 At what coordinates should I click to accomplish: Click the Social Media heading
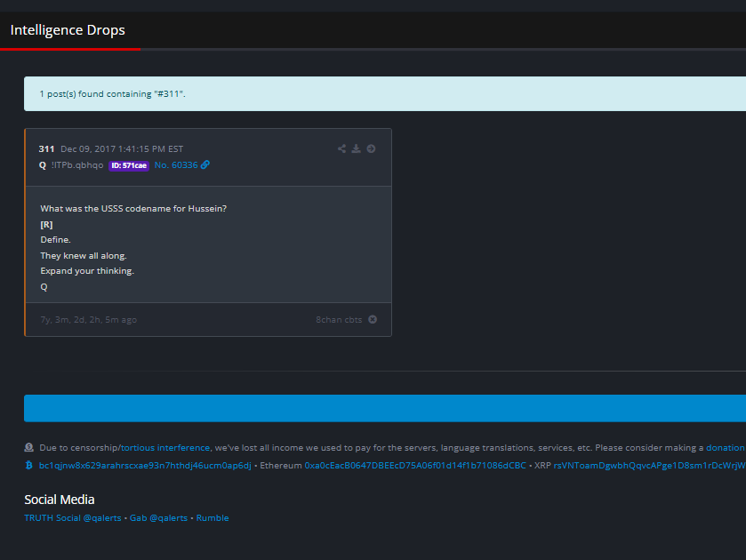pos(60,500)
